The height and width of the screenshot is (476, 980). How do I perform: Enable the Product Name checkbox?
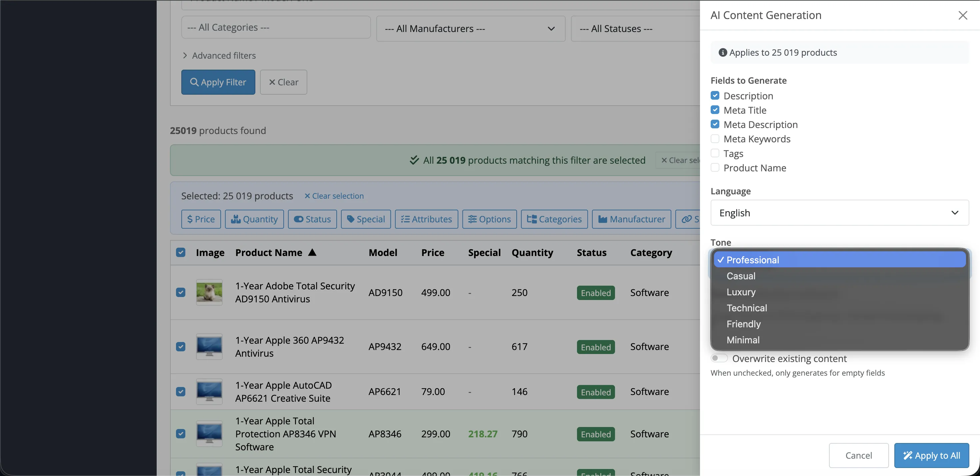(x=715, y=168)
